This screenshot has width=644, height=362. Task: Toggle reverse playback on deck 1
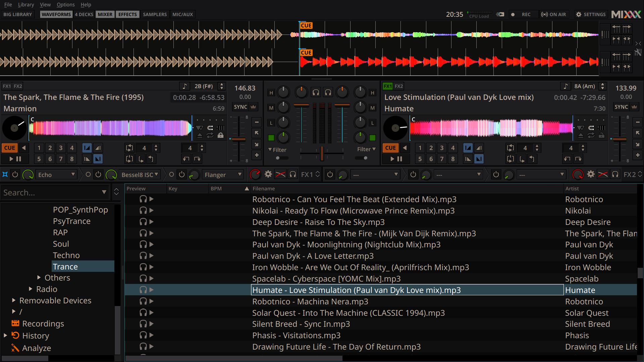[x=24, y=148]
